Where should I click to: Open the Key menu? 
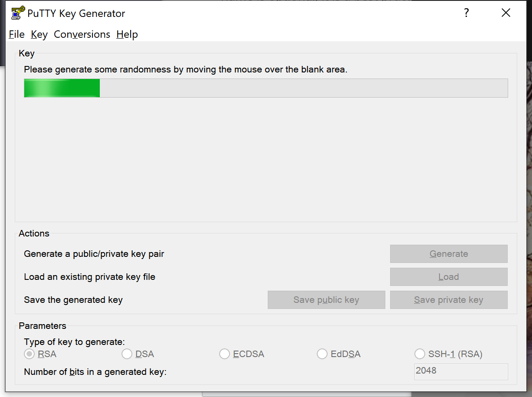[39, 34]
